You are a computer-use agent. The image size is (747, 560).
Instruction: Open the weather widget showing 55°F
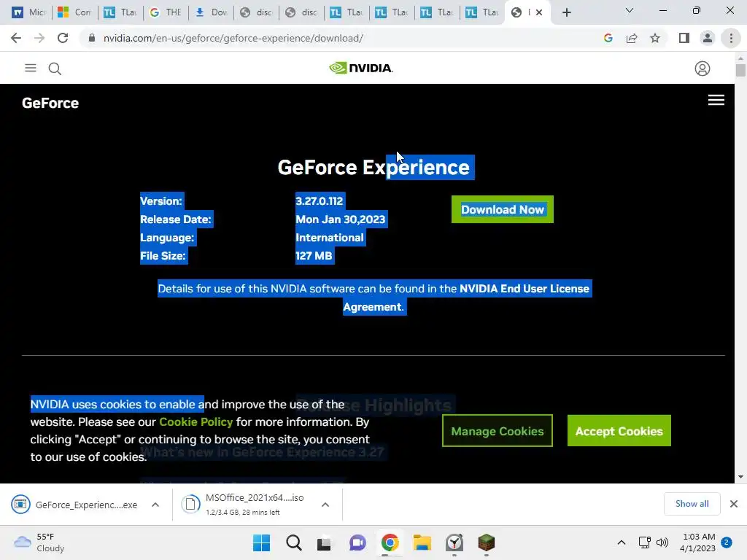pos(39,542)
